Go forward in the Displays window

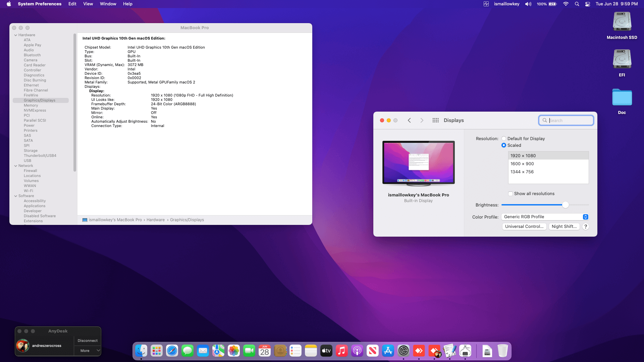[x=422, y=120]
